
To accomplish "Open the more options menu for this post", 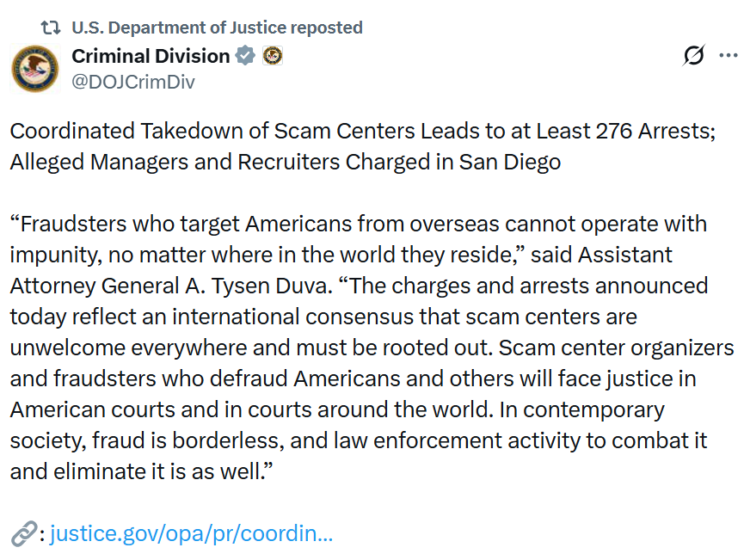I will pyautogui.click(x=729, y=54).
